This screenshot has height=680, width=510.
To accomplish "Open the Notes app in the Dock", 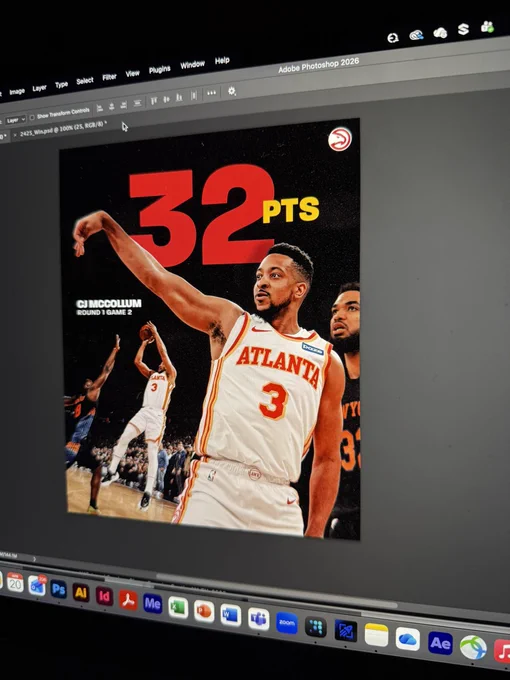I will pos(376,635).
